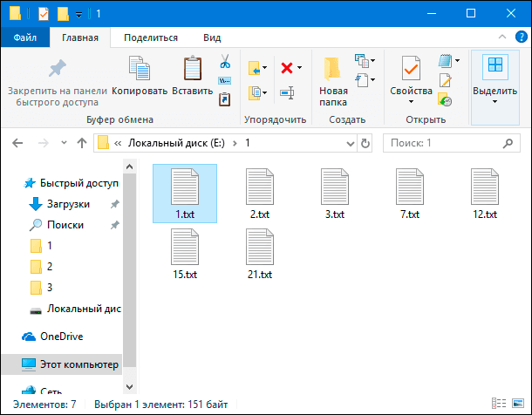Viewport: 532px width, 415px height.
Task: Click the Paste shortcut icon
Action: tap(225, 99)
